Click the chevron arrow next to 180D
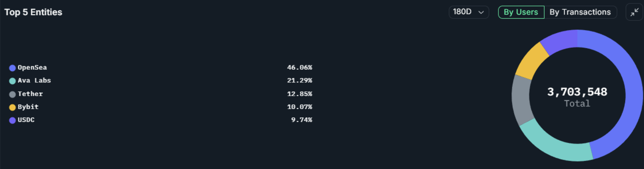 point(481,12)
